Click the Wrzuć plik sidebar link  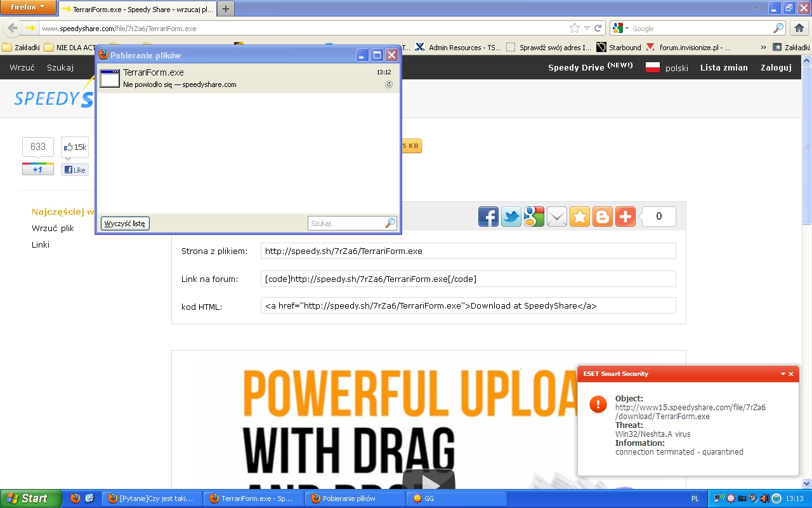53,228
